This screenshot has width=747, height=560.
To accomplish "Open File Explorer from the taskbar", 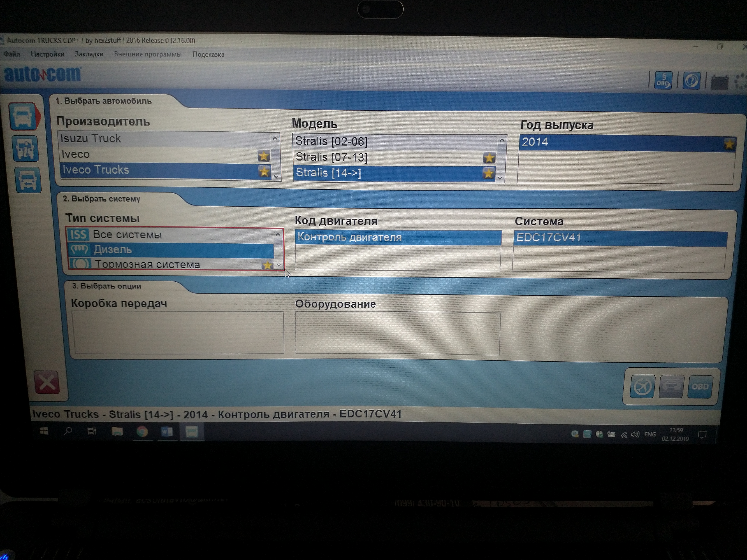I will tap(117, 431).
